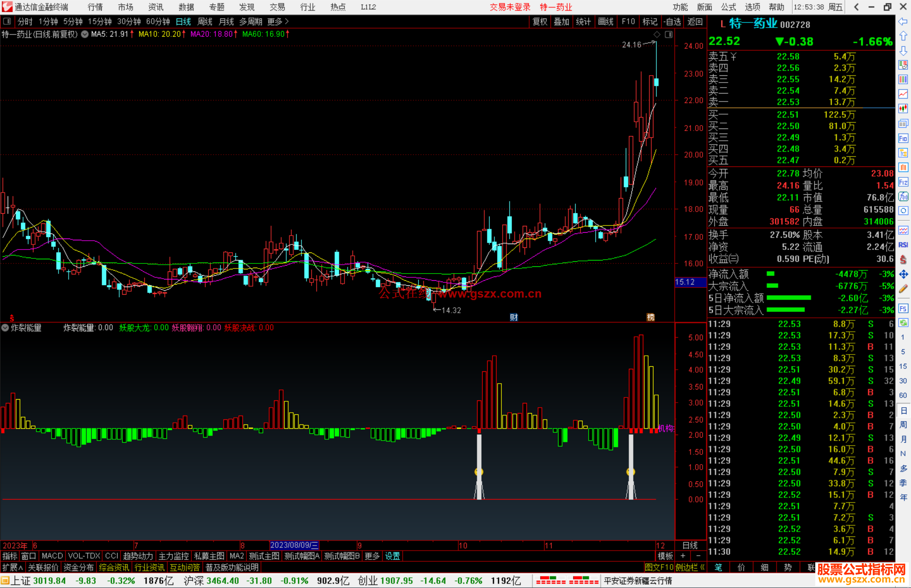911x588 pixels.
Task: Toggle the chart side panel icon near 24.00
Action: point(668,35)
